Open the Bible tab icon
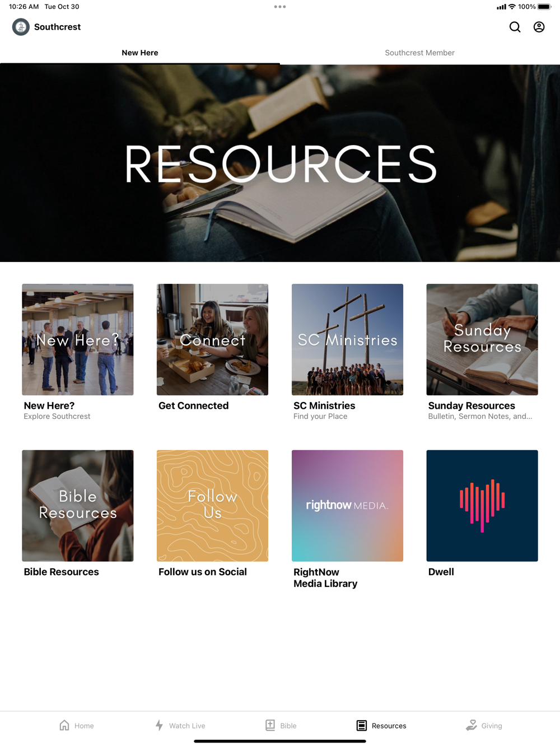The width and height of the screenshot is (560, 747). 270,725
